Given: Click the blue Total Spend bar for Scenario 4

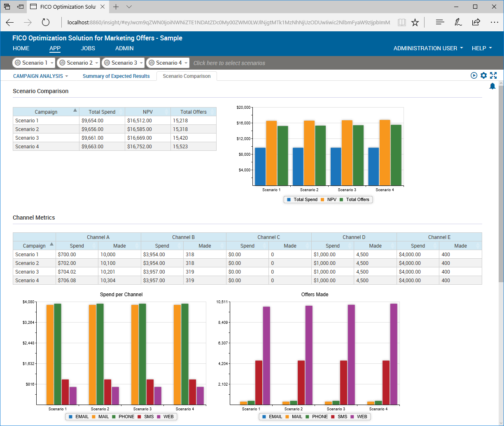Looking at the screenshot, I should coord(373,166).
